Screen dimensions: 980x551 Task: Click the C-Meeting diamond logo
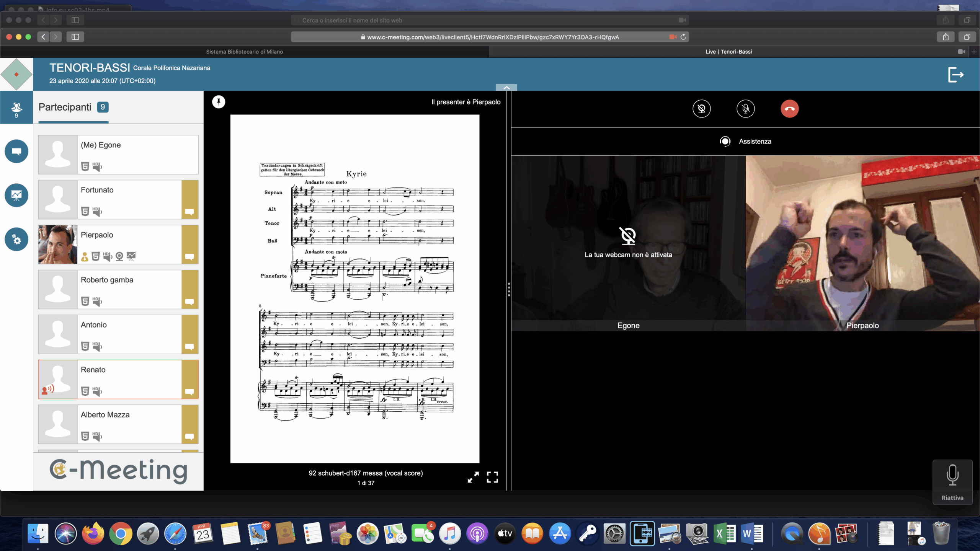[x=16, y=74]
